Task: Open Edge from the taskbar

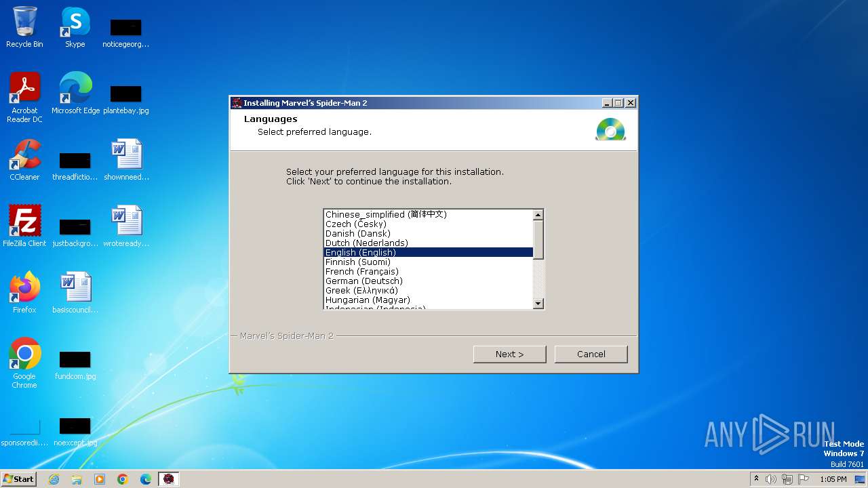Action: (x=146, y=479)
